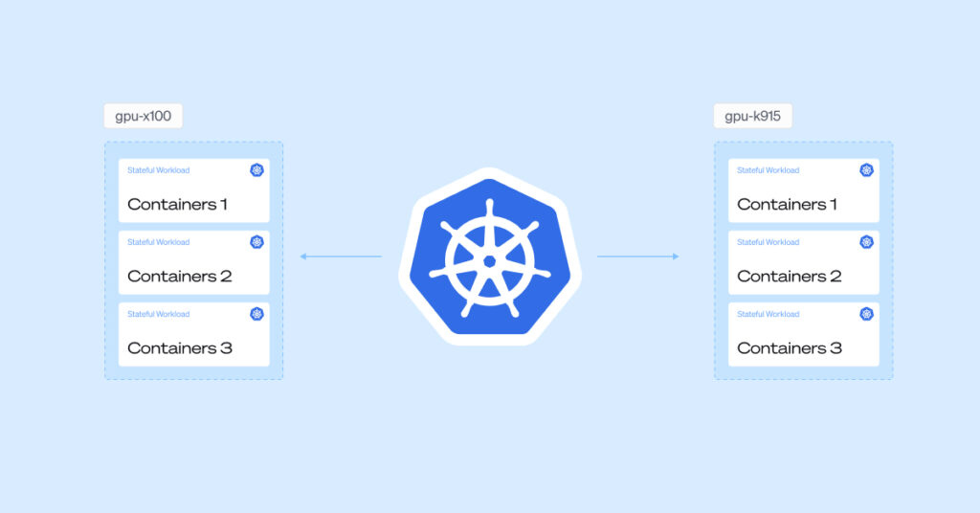
Task: Click 'Stateful Workload' above gpu-k915 Containers 2
Action: pos(768,242)
